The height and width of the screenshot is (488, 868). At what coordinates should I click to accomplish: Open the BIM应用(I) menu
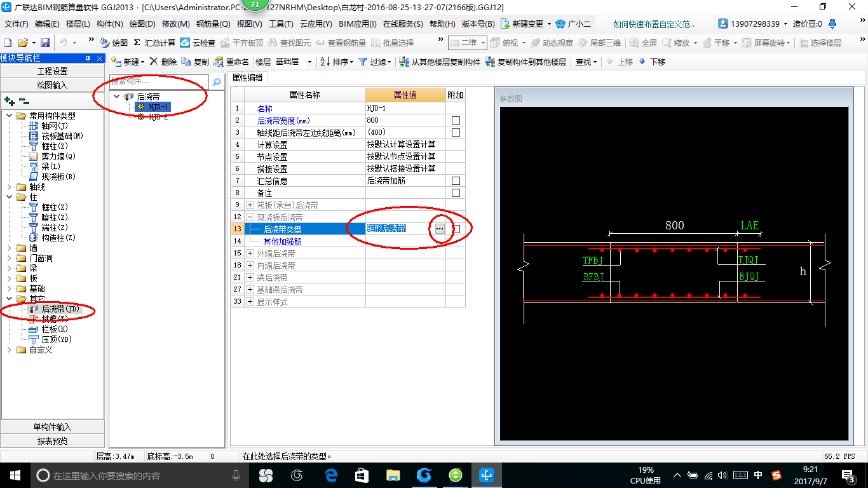click(358, 24)
